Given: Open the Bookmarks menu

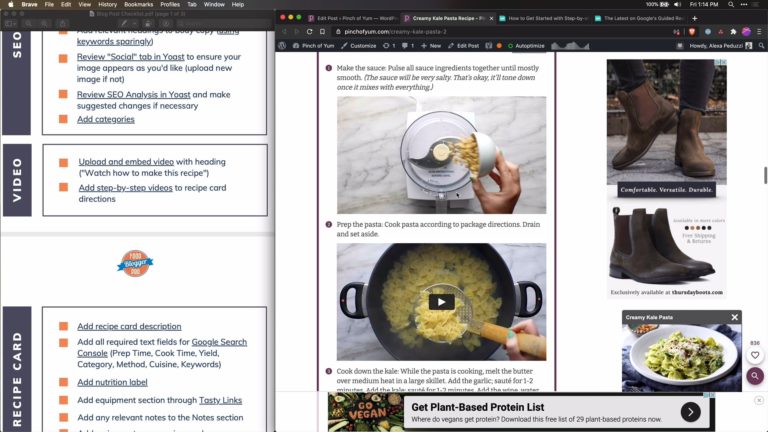Looking at the screenshot, I should 139,4.
